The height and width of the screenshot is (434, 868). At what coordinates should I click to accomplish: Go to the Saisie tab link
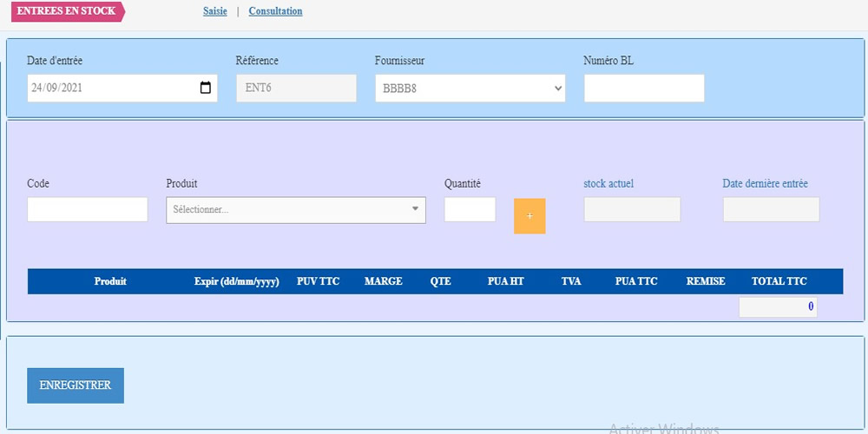tap(215, 11)
